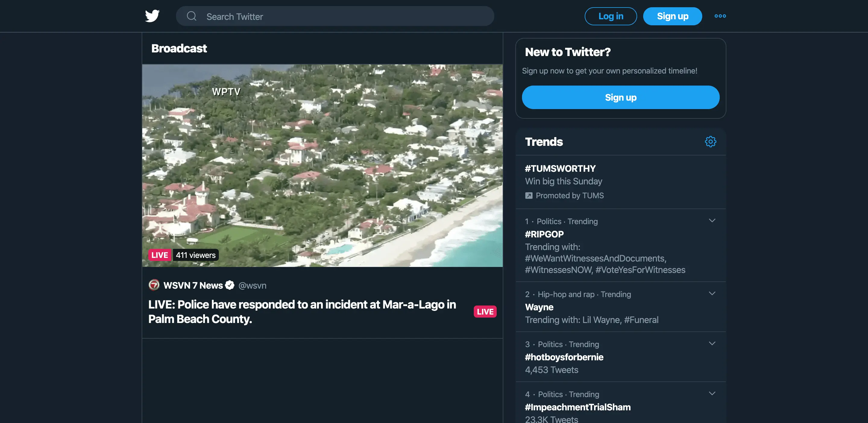Open the #ImpeachmentTrialSham trend
This screenshot has height=423, width=868.
(577, 407)
